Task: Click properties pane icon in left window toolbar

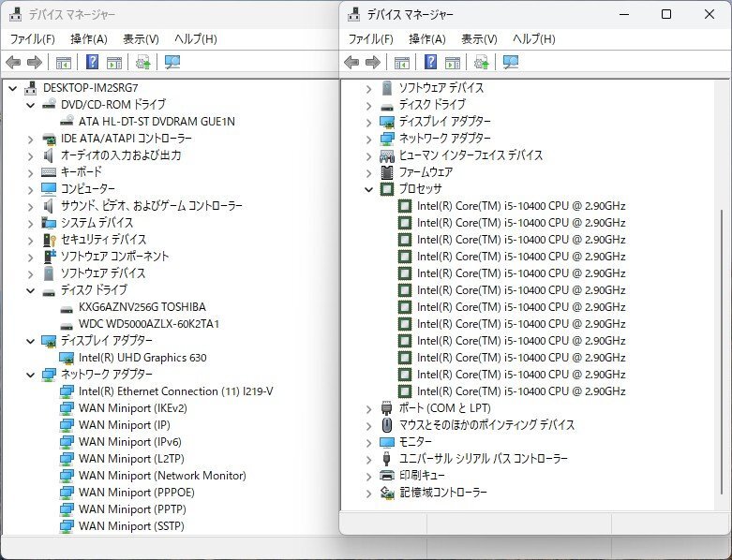Action: (114, 62)
